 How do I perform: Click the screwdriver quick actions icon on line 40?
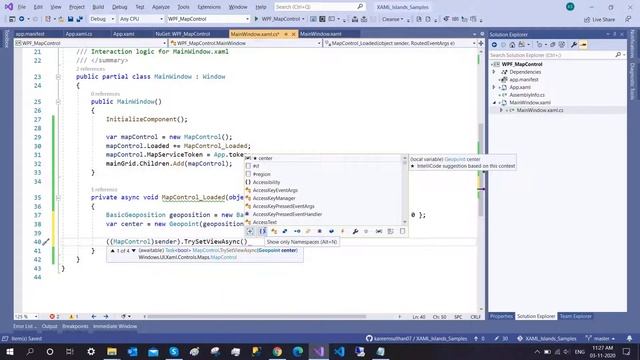(x=46, y=242)
